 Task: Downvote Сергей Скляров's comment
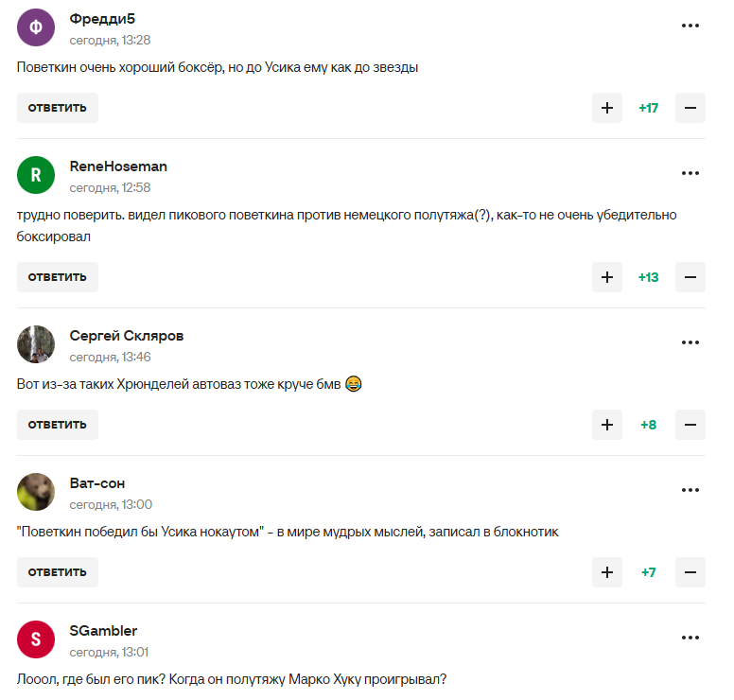point(690,425)
